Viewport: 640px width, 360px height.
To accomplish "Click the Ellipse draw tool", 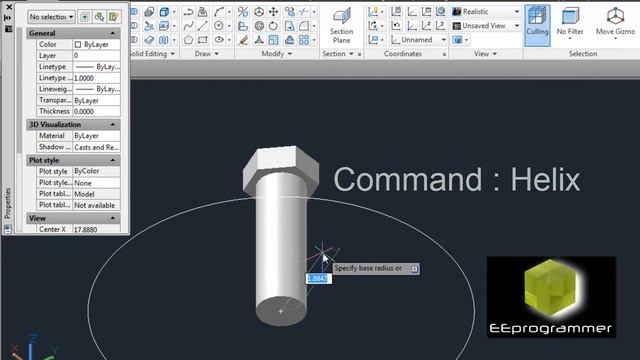I will point(219,40).
